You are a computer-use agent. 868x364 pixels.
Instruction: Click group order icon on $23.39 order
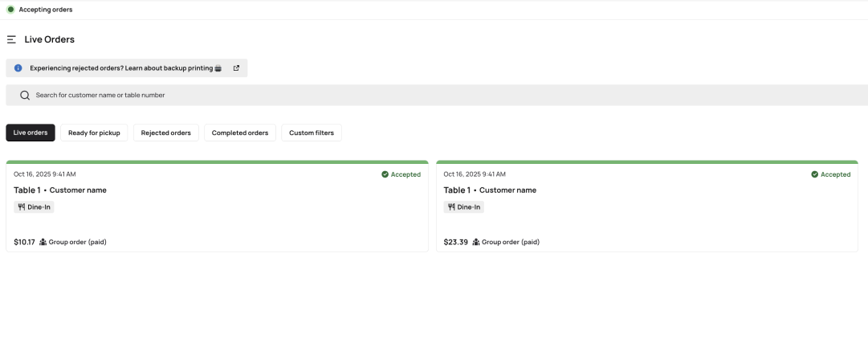[x=476, y=242]
